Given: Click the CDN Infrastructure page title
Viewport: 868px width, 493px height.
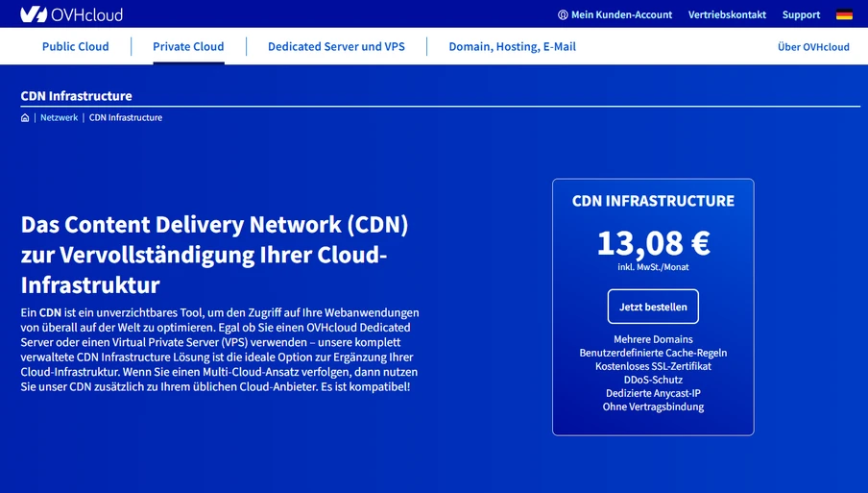Looking at the screenshot, I should 77,96.
